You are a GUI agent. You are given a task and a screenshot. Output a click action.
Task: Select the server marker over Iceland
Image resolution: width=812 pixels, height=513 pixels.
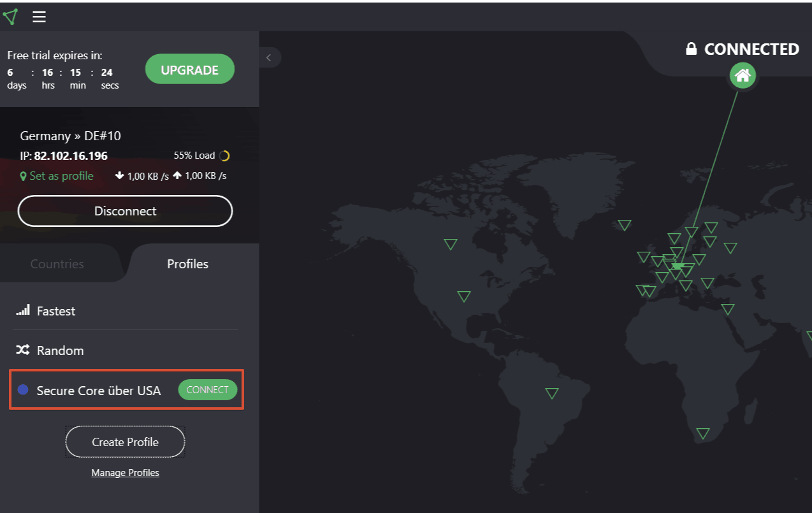click(x=625, y=225)
